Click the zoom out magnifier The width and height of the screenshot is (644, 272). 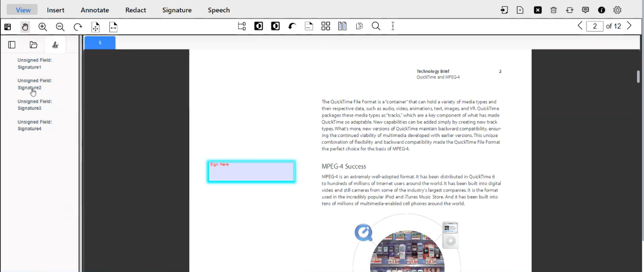click(x=60, y=27)
